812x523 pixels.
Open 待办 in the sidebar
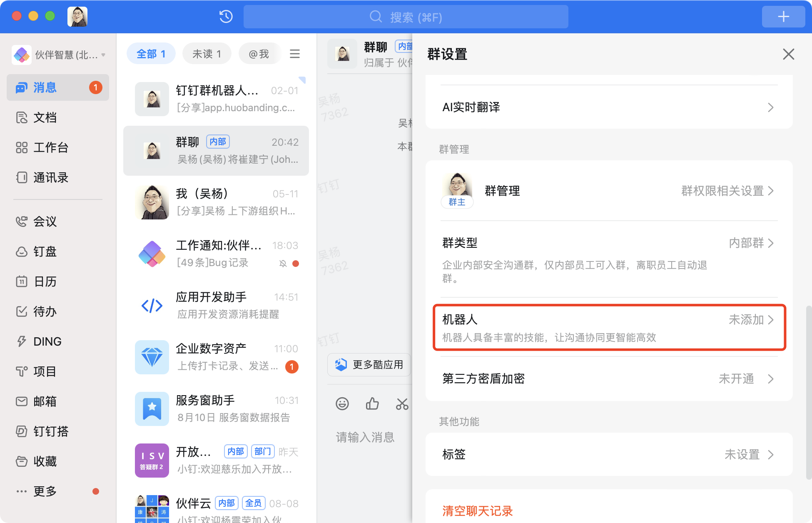click(58, 311)
